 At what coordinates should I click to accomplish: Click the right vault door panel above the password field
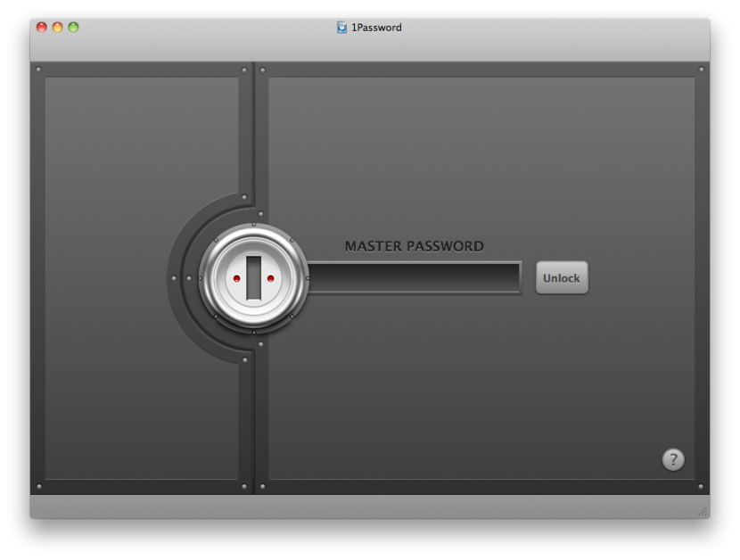(x=481, y=152)
